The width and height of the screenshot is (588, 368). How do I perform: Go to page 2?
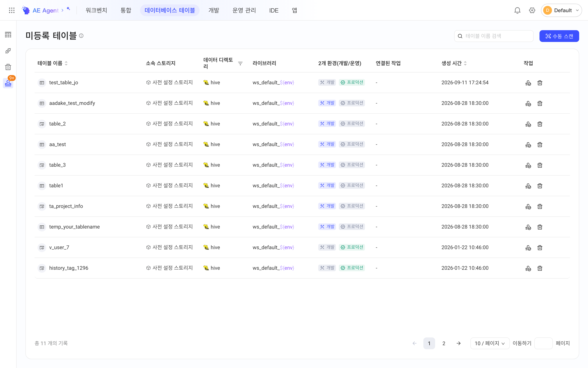click(444, 343)
